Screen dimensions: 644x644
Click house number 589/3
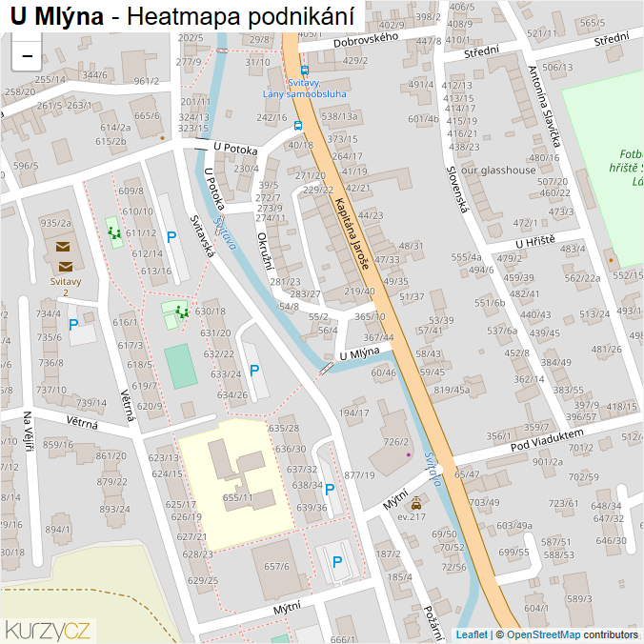click(x=579, y=599)
